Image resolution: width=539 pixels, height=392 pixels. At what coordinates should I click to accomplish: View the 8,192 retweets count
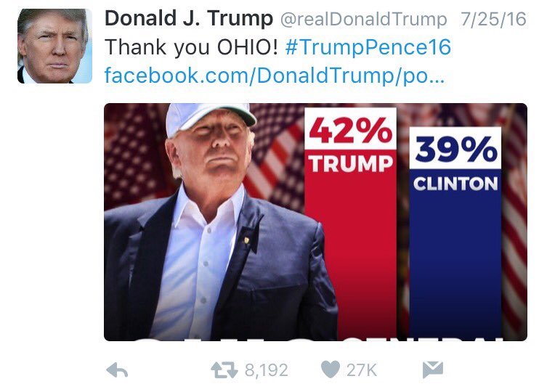(x=266, y=370)
